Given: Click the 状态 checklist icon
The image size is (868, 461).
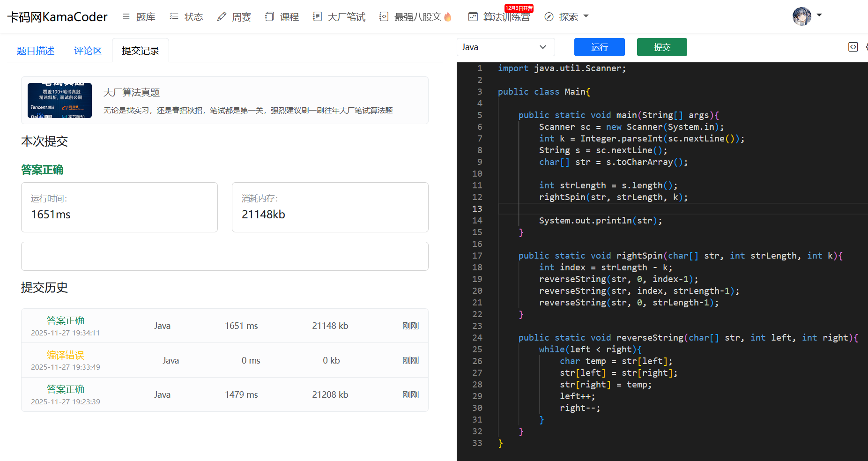Looking at the screenshot, I should point(174,17).
